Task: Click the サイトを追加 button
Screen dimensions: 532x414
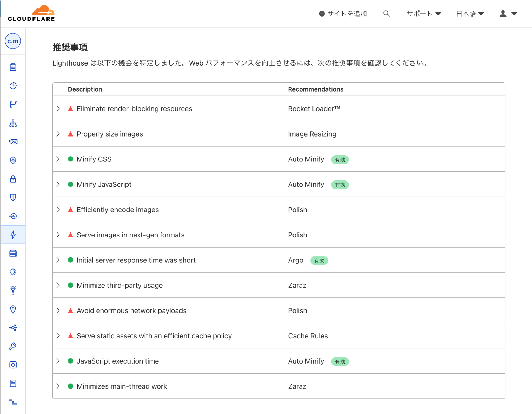Action: tap(343, 14)
